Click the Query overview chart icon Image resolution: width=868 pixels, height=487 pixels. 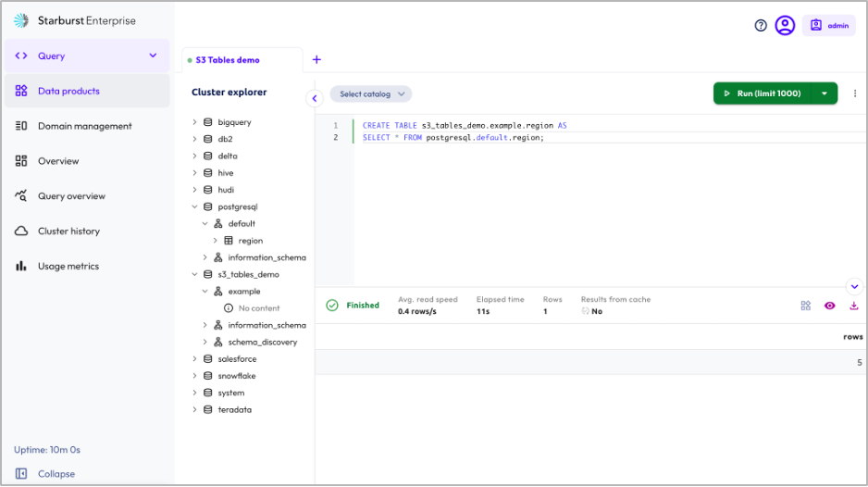pyautogui.click(x=21, y=195)
